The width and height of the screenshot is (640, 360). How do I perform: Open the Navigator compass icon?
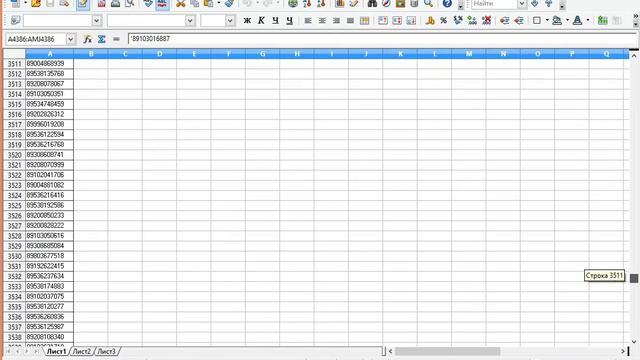tap(386, 4)
